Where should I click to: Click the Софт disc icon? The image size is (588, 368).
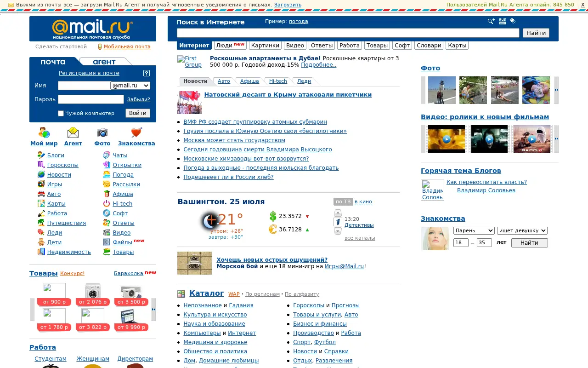107,213
